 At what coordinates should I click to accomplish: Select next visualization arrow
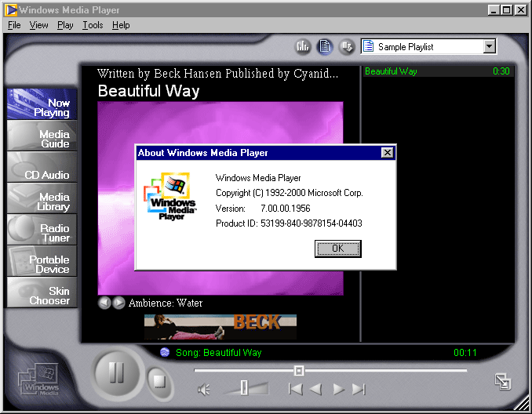click(118, 303)
